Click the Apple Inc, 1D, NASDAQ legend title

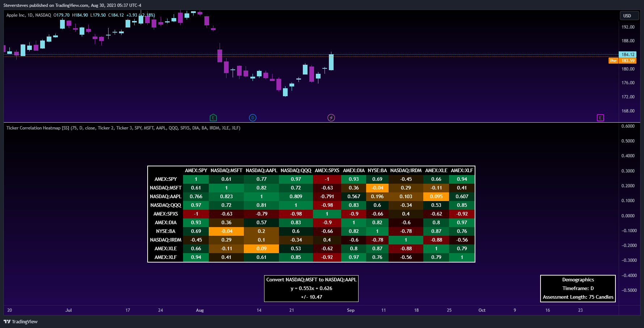[29, 15]
